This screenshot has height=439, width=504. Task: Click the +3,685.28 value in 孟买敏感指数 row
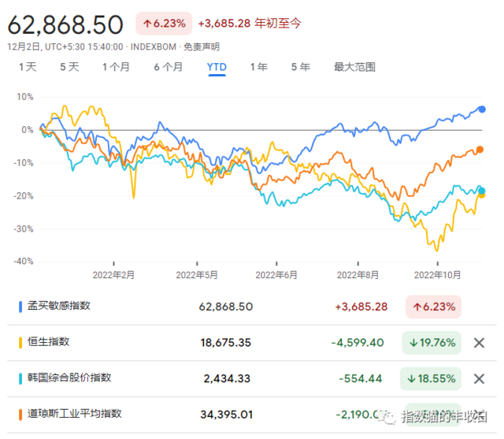pyautogui.click(x=361, y=307)
